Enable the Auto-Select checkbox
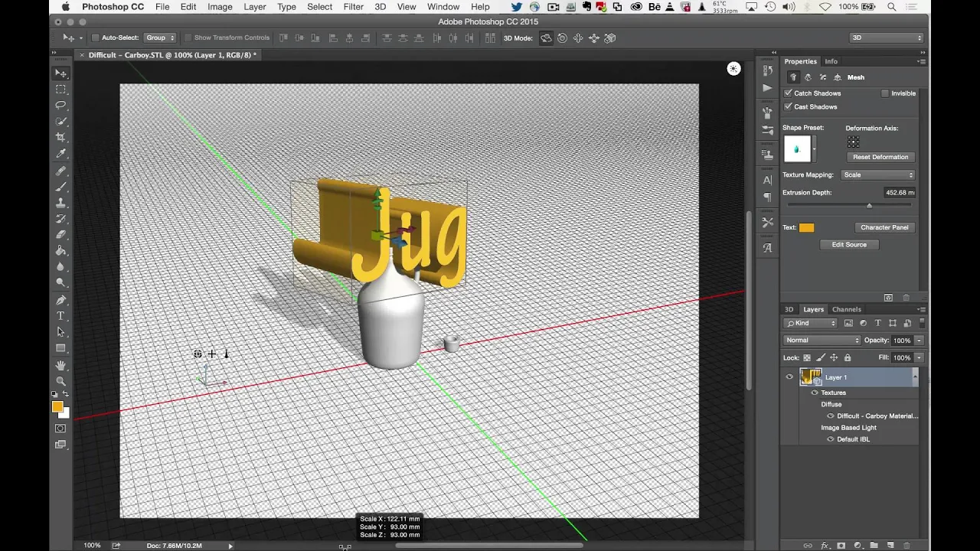The height and width of the screenshot is (551, 980). 96,37
